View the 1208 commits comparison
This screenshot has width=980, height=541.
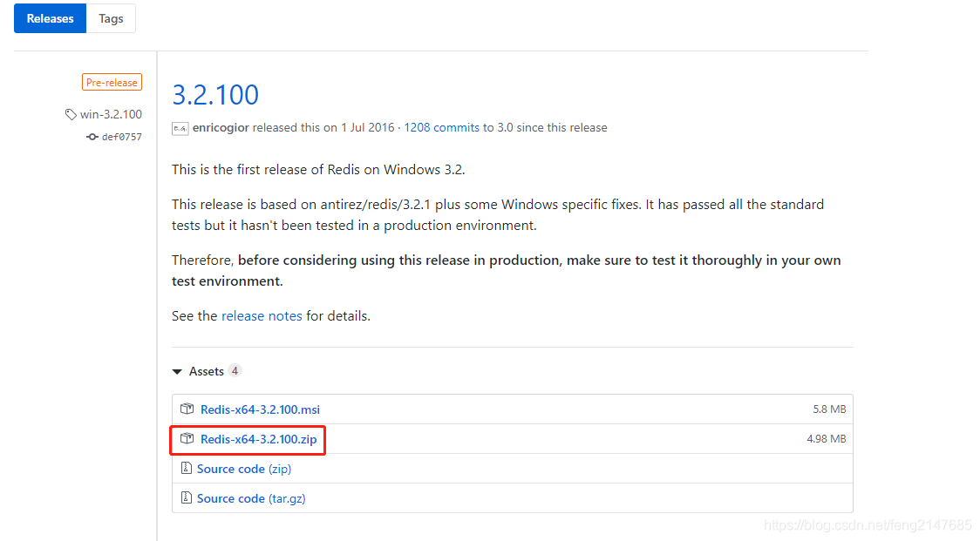442,127
